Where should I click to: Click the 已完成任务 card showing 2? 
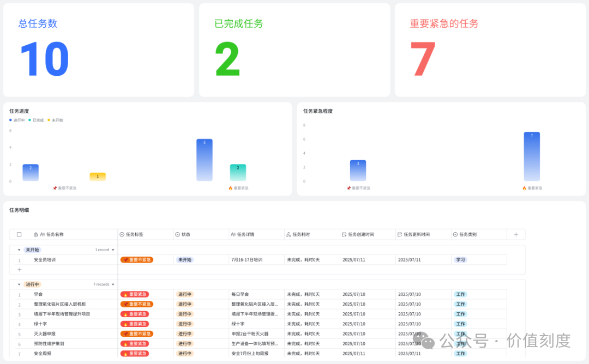click(x=294, y=50)
